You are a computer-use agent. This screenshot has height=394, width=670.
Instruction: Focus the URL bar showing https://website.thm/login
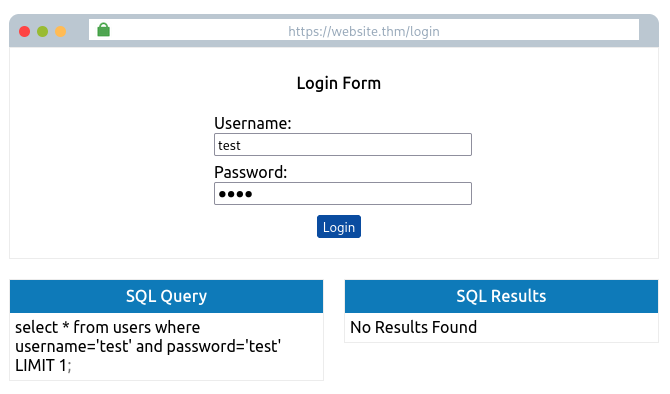pyautogui.click(x=364, y=29)
